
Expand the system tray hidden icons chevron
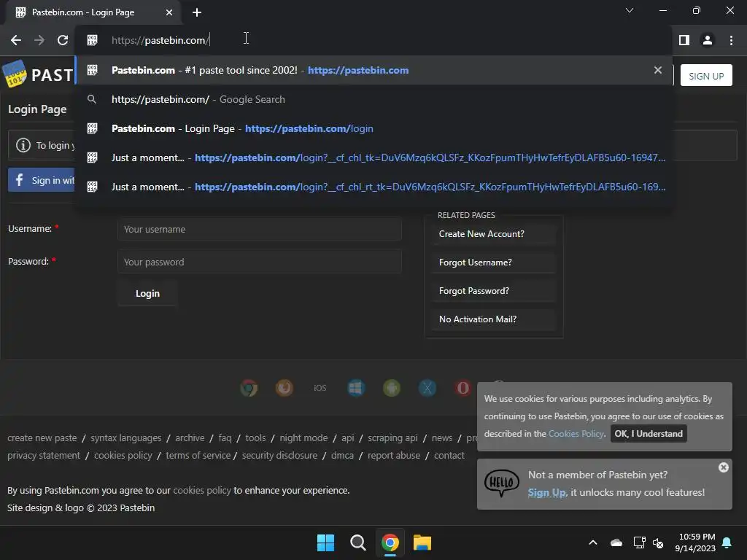point(593,542)
